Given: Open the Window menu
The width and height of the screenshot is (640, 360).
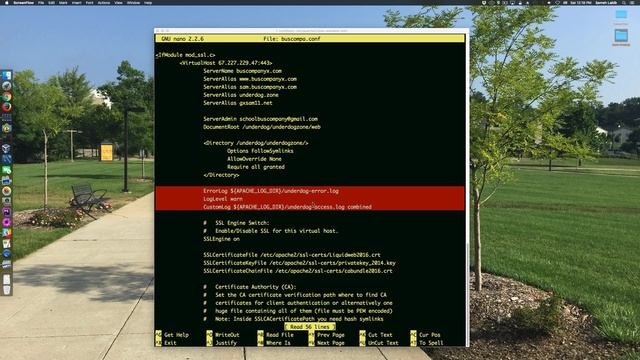Looking at the screenshot, I should click(133, 2).
